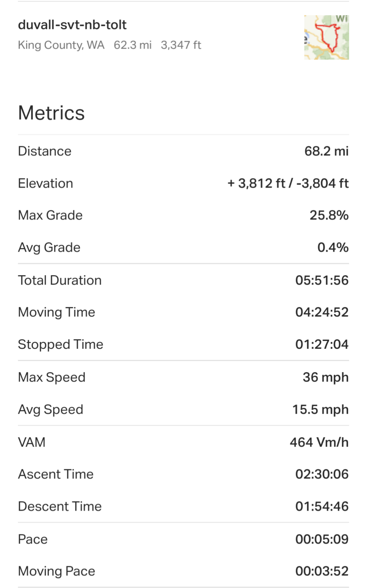Tap the Max Speed 36 mph value

(325, 377)
